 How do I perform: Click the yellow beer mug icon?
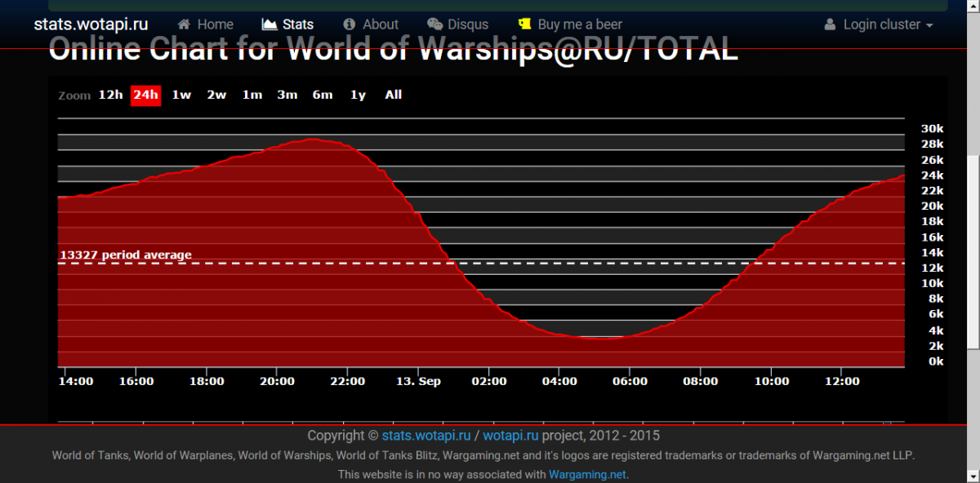point(524,24)
